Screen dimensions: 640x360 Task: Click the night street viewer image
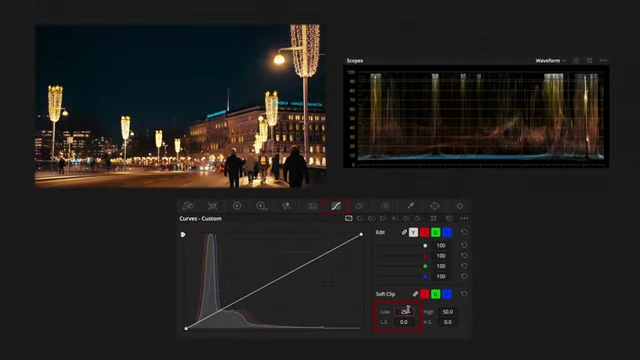[180, 106]
